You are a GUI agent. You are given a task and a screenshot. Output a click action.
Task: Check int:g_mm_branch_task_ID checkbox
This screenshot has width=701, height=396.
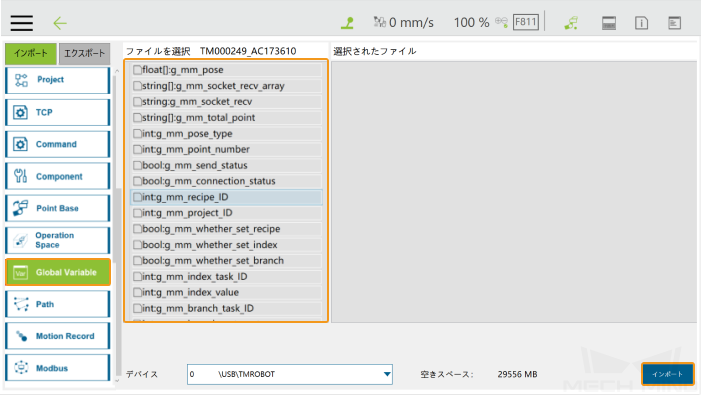coord(137,308)
